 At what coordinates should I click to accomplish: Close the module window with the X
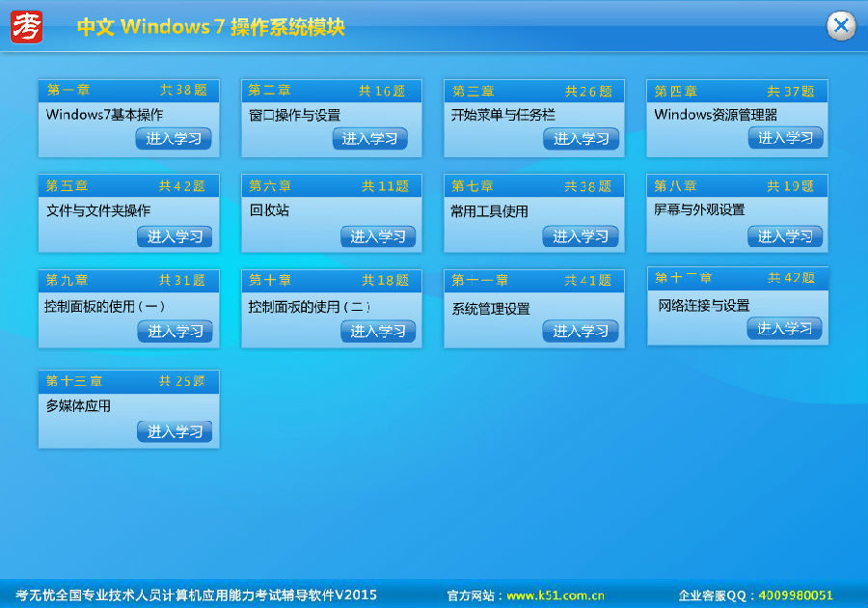pos(841,25)
